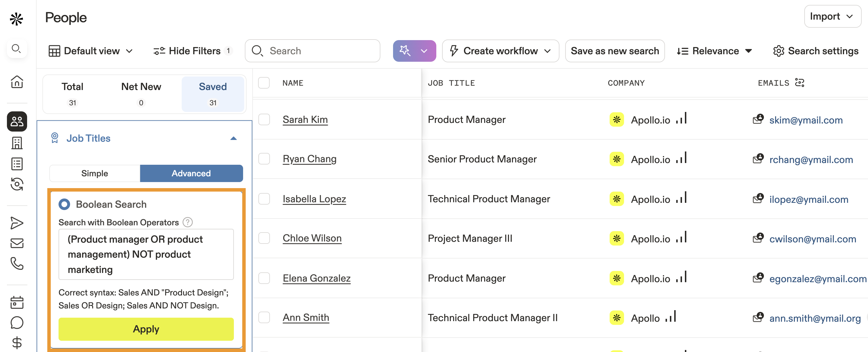Check Sarah Kim's row checkbox
The image size is (868, 352).
(x=264, y=119)
